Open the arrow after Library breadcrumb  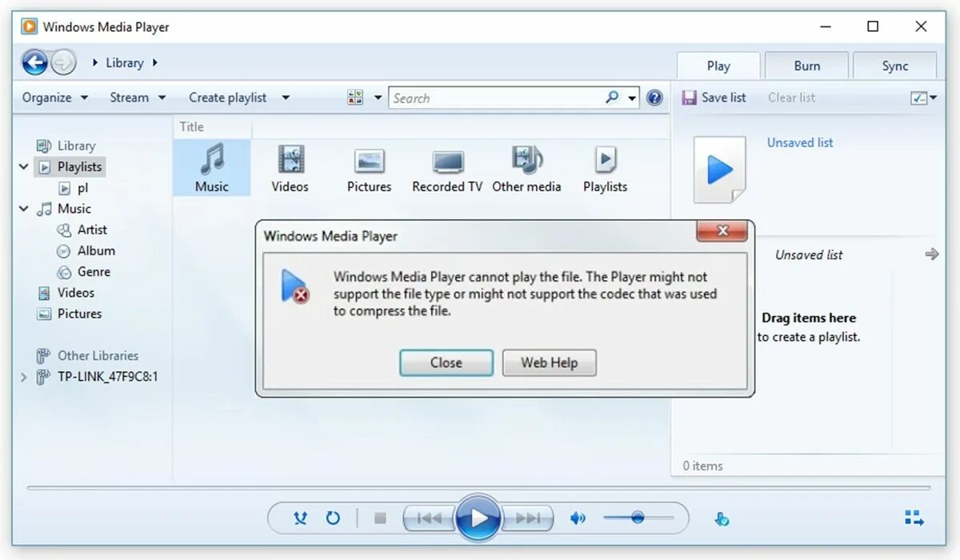(x=154, y=62)
